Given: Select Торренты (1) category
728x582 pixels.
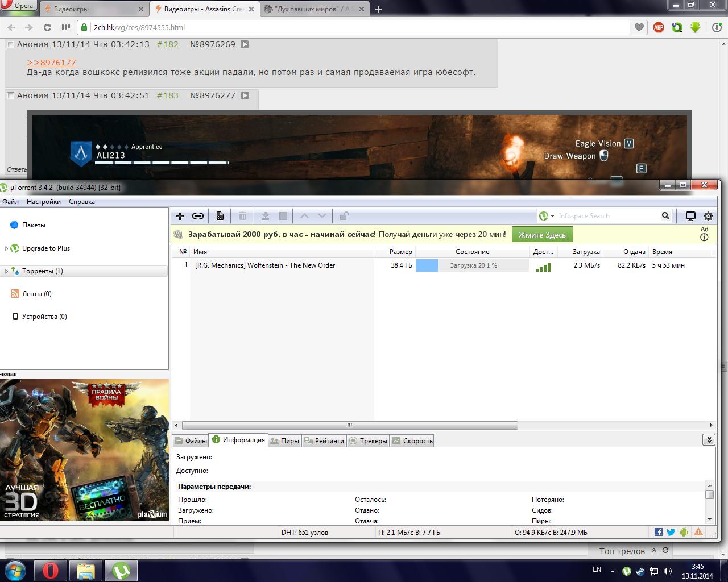Looking at the screenshot, I should click(43, 271).
